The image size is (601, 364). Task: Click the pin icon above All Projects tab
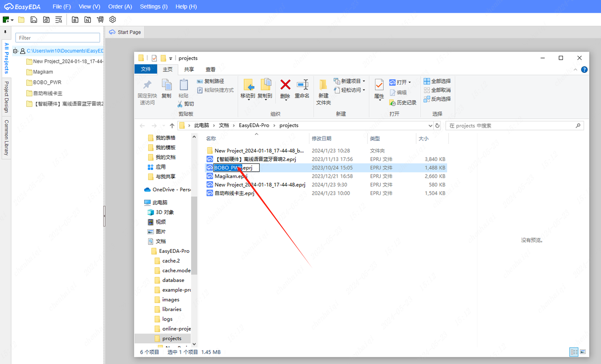(x=6, y=32)
